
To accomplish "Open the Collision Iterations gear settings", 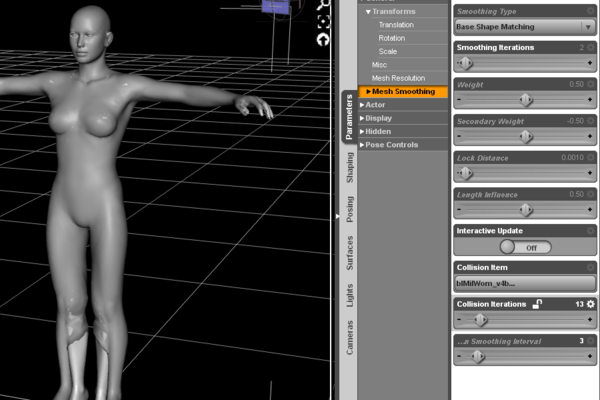I will [591, 304].
